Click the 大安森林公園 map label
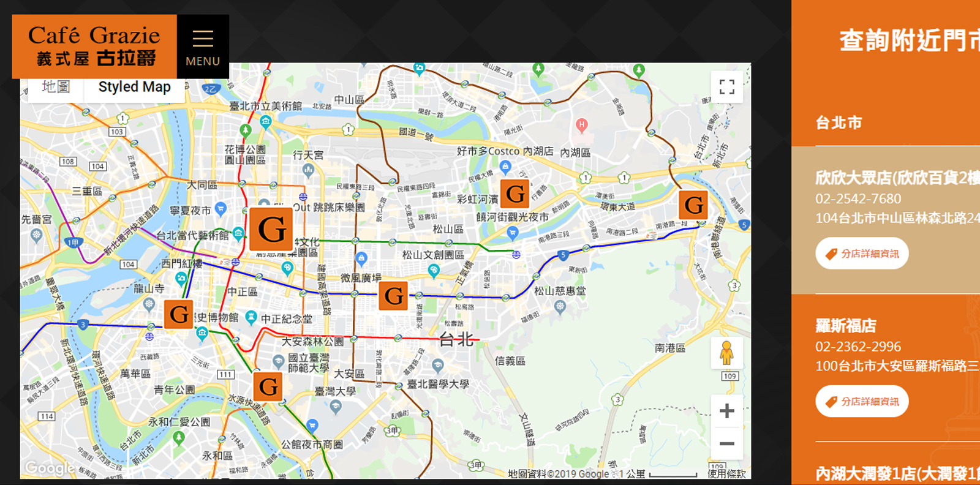Screen dimensions: 980x485 click(x=312, y=341)
